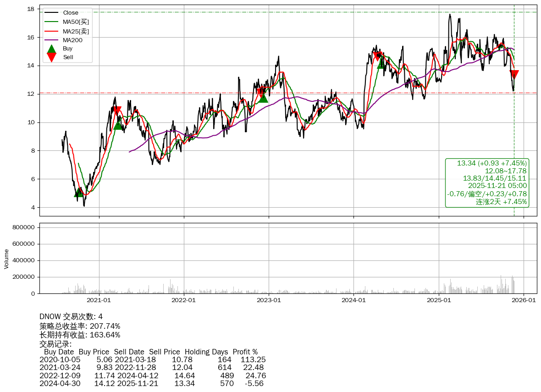Click the red Sell triangle in the legend
The height and width of the screenshot is (392, 541).
(52, 57)
